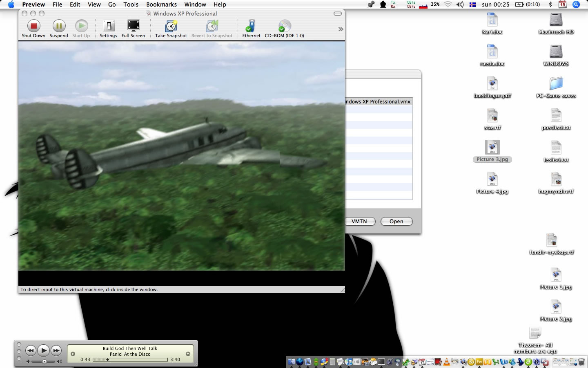This screenshot has width=588, height=368.
Task: Select Picture 4.jpg on the desktop
Action: [492, 183]
